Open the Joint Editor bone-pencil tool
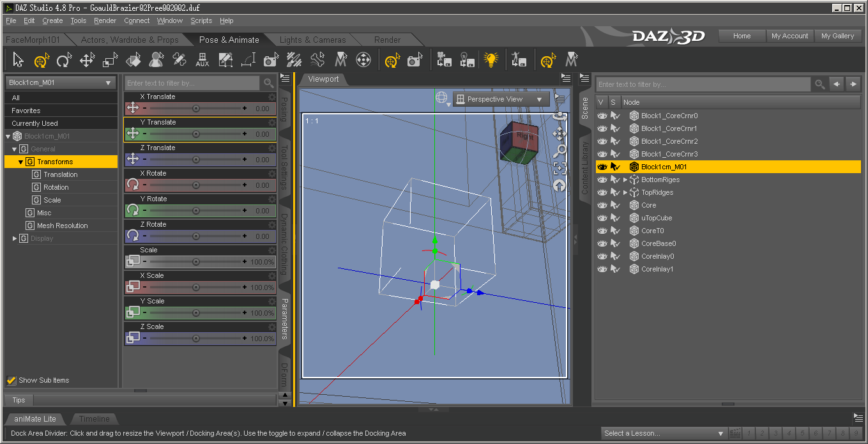Image resolution: width=868 pixels, height=444 pixels. pos(179,61)
